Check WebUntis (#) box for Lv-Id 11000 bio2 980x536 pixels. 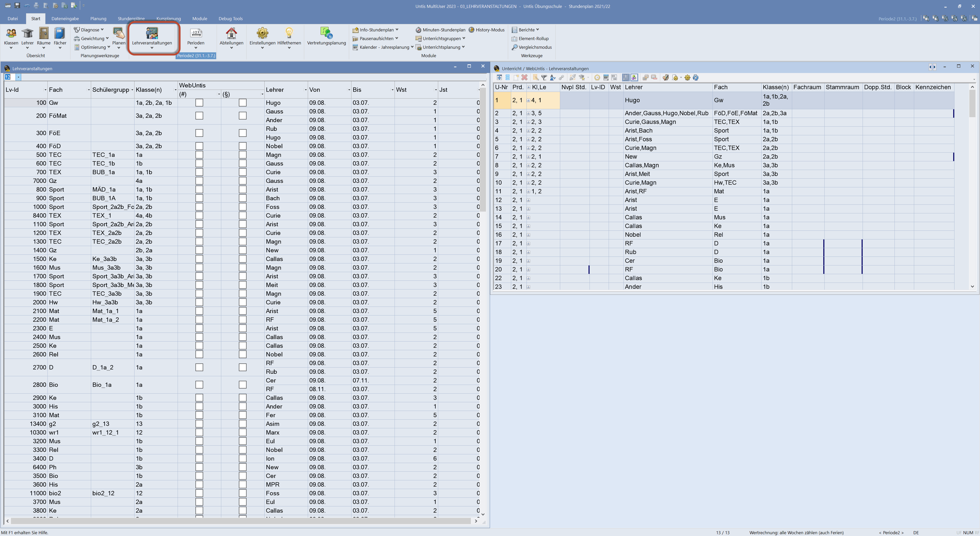pyautogui.click(x=199, y=493)
